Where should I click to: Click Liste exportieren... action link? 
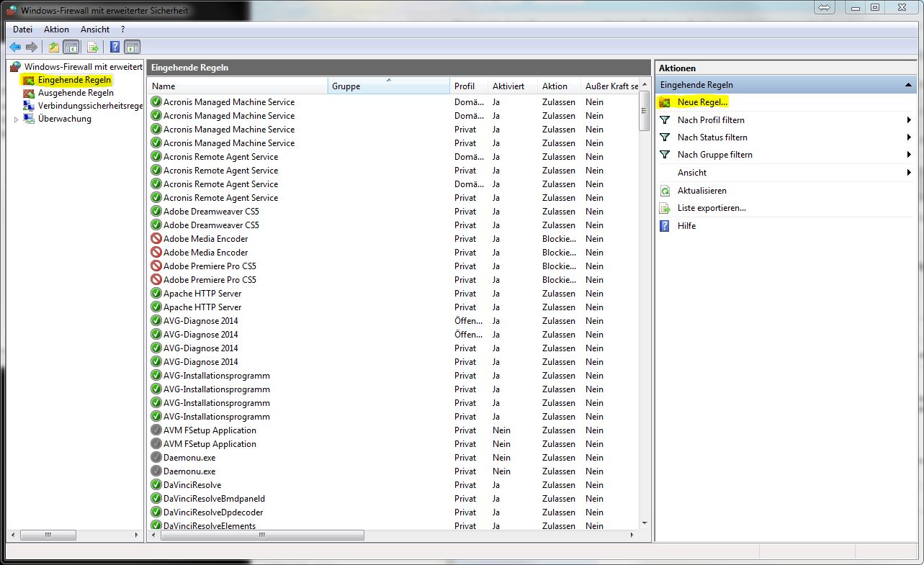[711, 208]
